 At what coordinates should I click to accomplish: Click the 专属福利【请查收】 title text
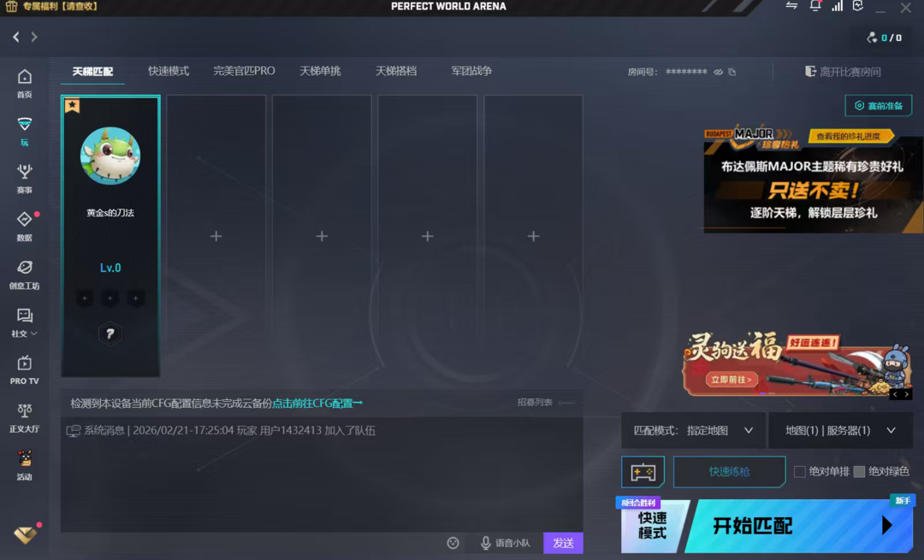pos(60,7)
